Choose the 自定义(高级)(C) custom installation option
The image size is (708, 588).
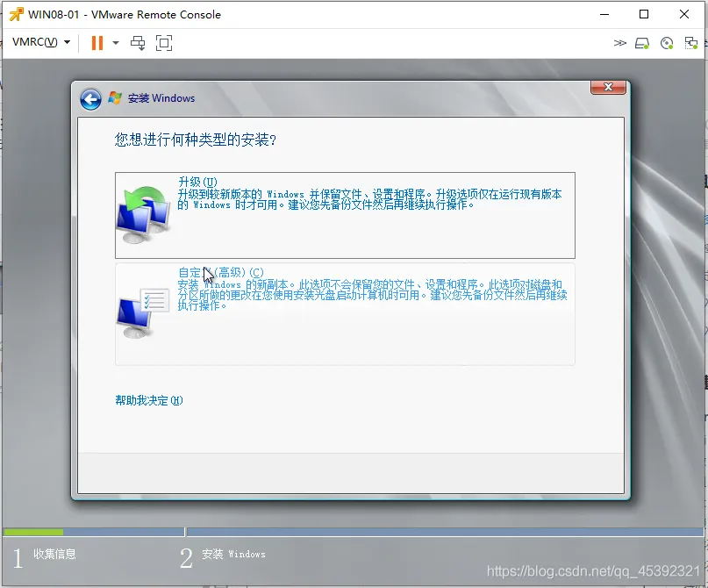pyautogui.click(x=345, y=314)
